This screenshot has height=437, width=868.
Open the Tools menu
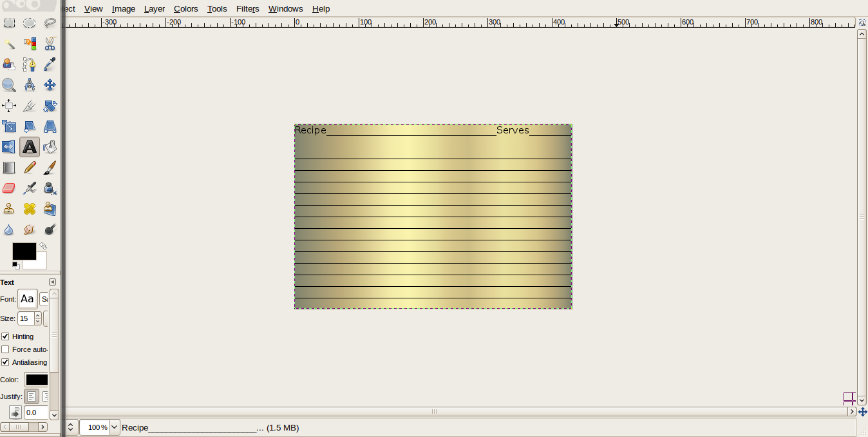tap(217, 8)
